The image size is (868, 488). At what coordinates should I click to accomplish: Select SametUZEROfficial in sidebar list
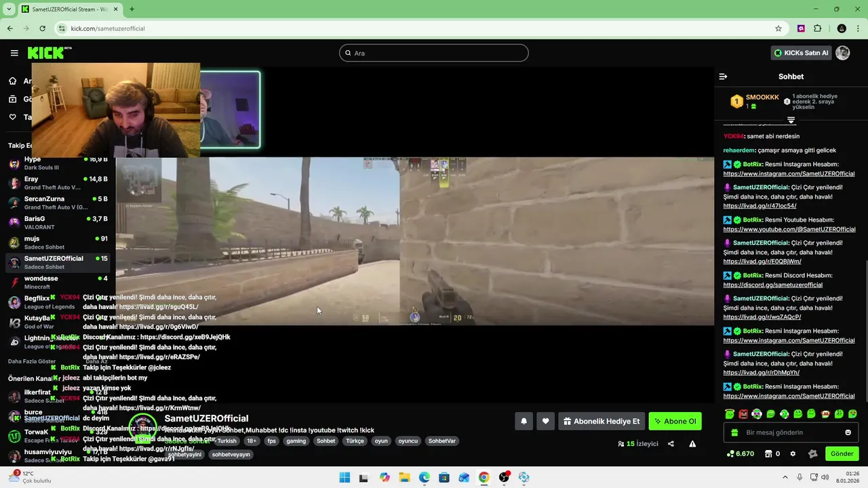pyautogui.click(x=57, y=262)
